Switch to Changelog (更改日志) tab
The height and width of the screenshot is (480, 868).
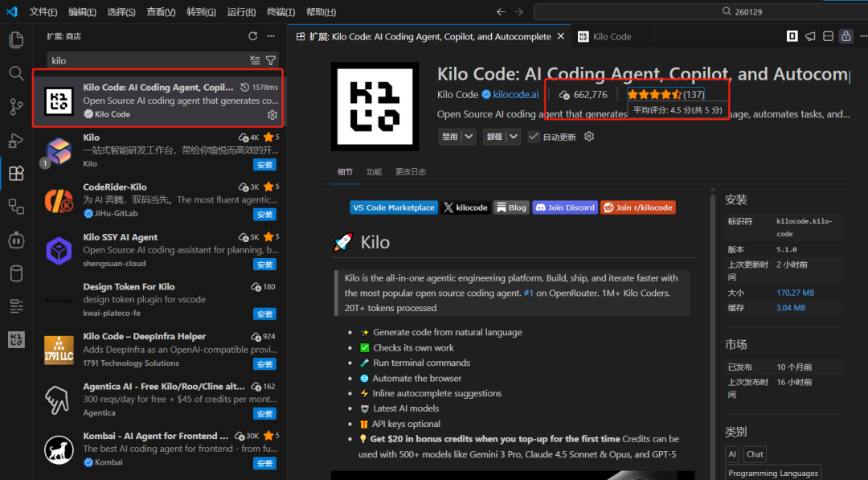tap(411, 171)
